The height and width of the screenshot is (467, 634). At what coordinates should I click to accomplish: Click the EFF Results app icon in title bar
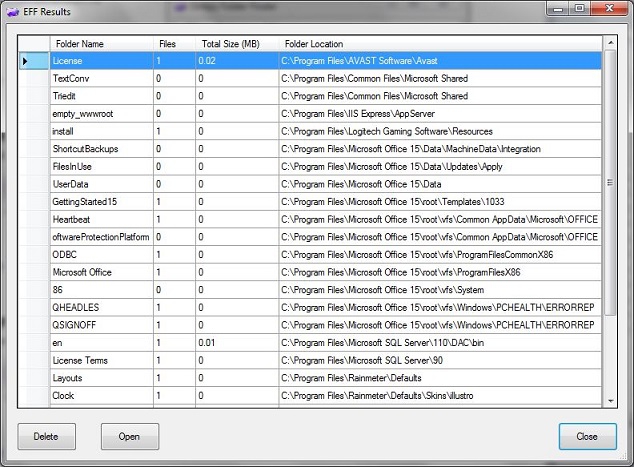pos(13,12)
